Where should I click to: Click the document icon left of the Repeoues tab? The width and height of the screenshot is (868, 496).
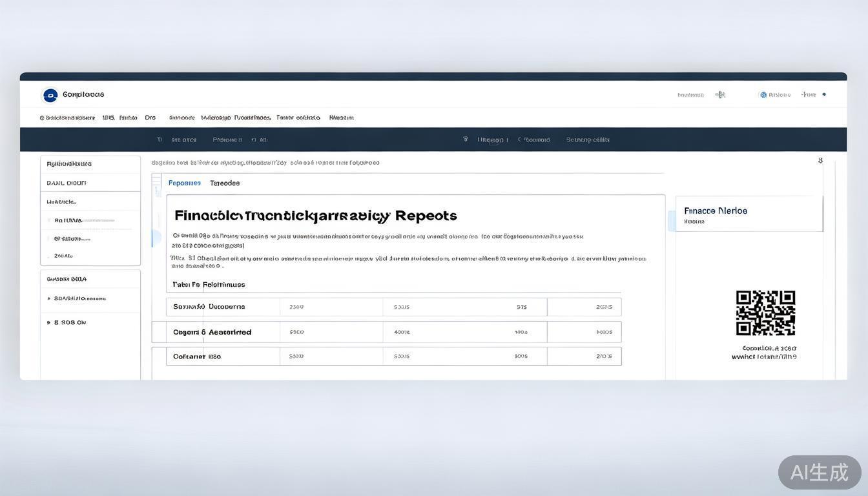(157, 184)
